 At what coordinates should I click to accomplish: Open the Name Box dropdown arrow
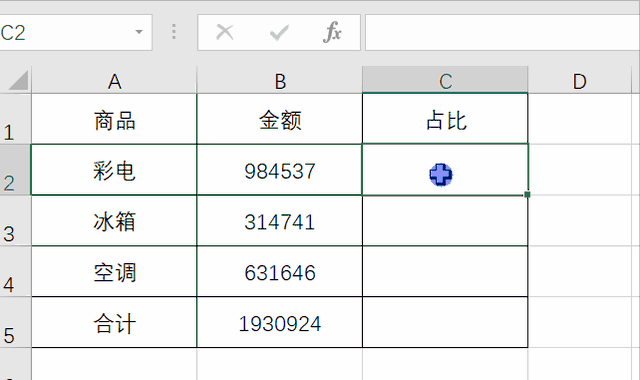139,32
